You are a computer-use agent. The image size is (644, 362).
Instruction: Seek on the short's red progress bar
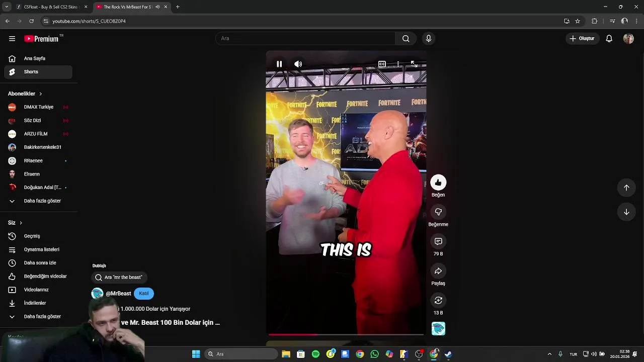(x=346, y=334)
